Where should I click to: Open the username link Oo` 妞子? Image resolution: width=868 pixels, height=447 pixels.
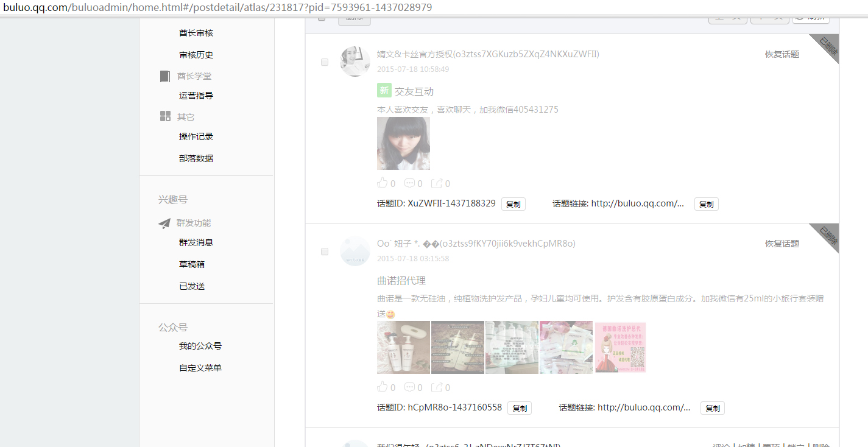[x=476, y=244]
